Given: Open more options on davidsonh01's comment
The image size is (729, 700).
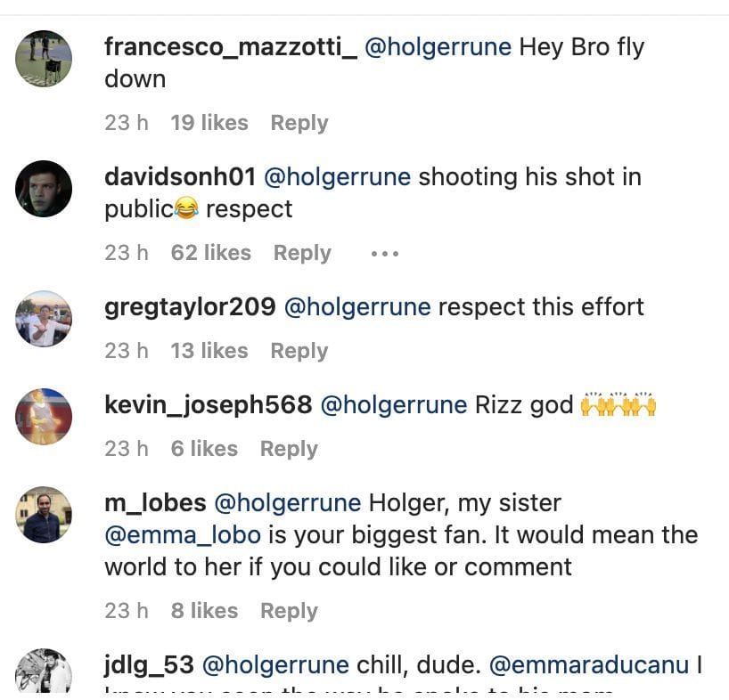Looking at the screenshot, I should pyautogui.click(x=384, y=253).
